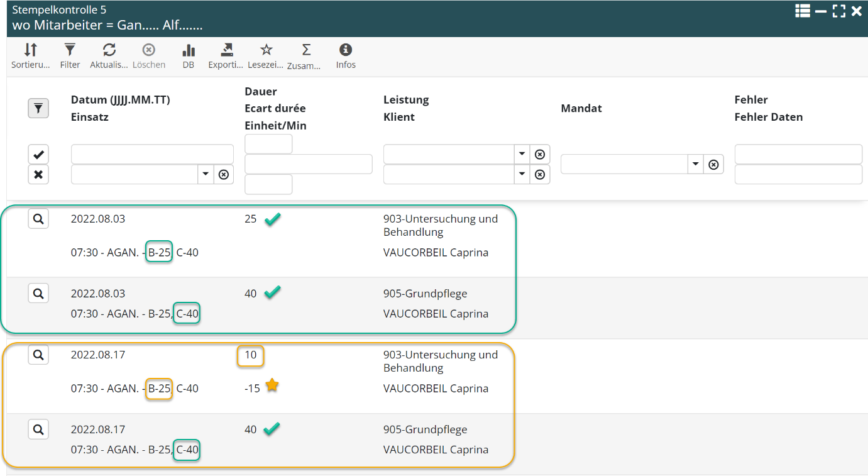Image resolution: width=868 pixels, height=476 pixels.
Task: Click the list view icon in title bar
Action: (x=802, y=11)
